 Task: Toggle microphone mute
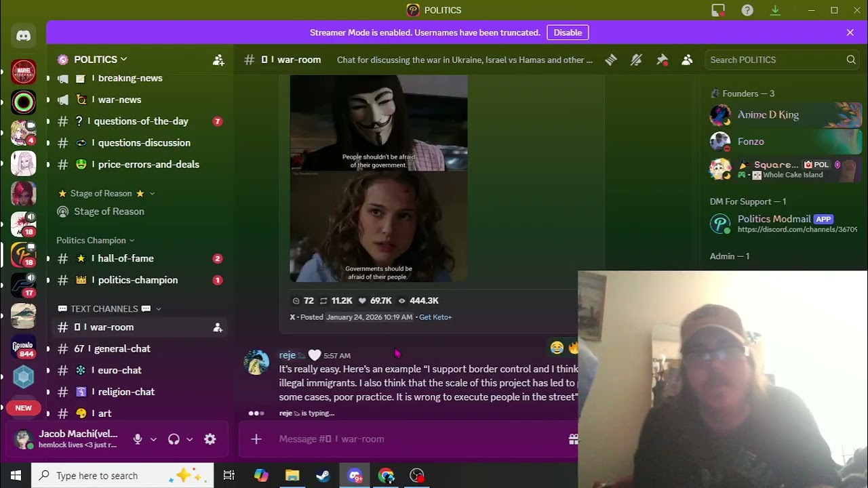point(138,439)
